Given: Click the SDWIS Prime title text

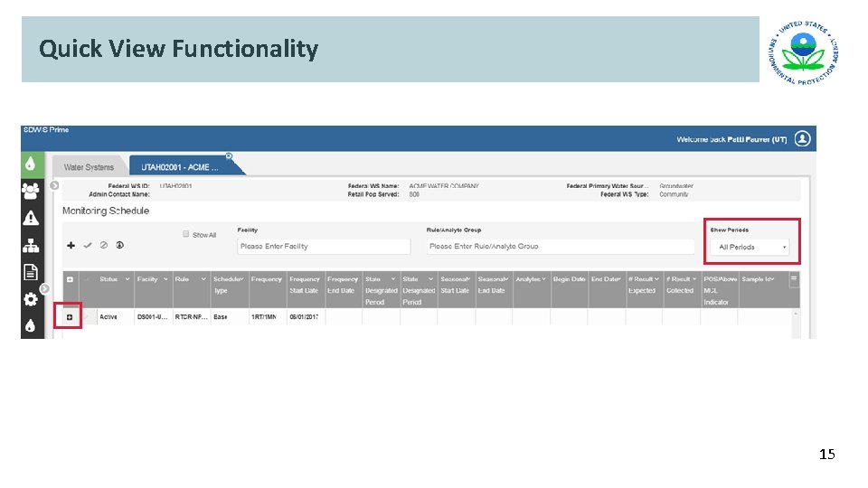Looking at the screenshot, I should click(46, 129).
